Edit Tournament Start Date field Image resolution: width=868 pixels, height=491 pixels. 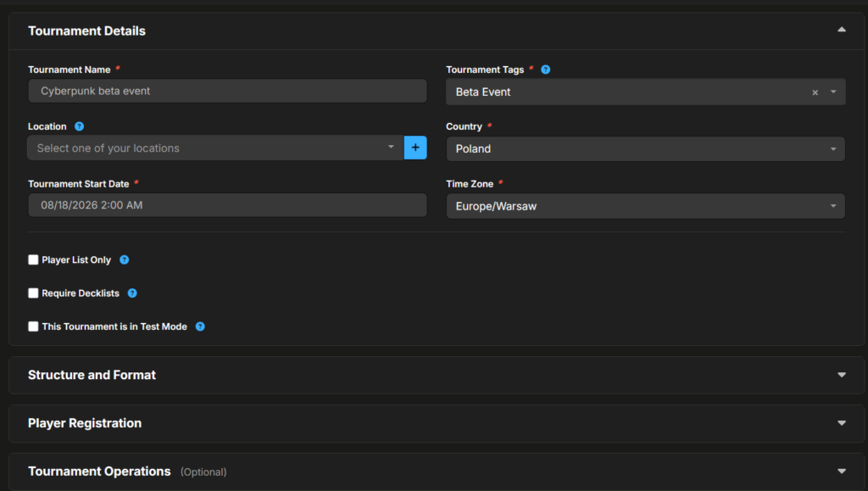click(x=227, y=205)
